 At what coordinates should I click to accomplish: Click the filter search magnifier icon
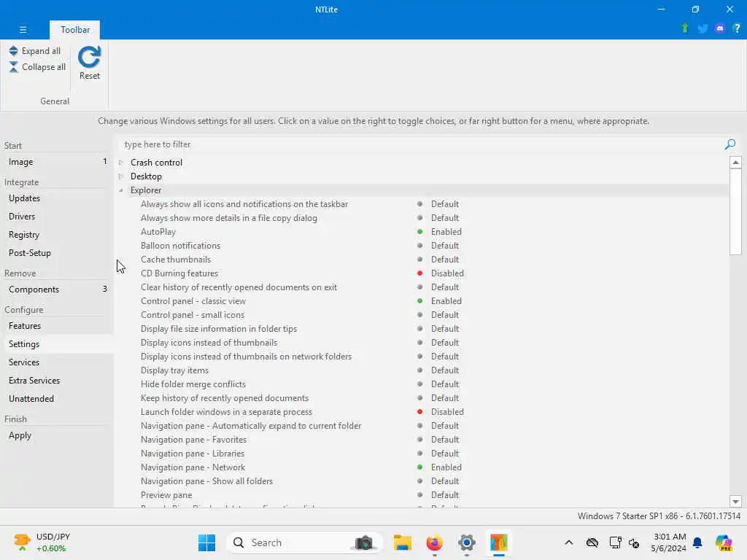(729, 144)
